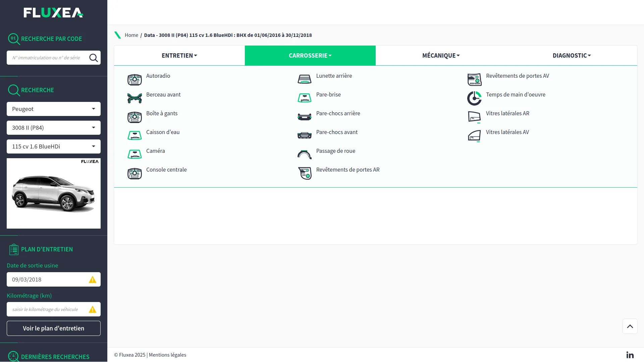Open Revêtements de portes AR link
This screenshot has width=644, height=362.
pos(348,170)
